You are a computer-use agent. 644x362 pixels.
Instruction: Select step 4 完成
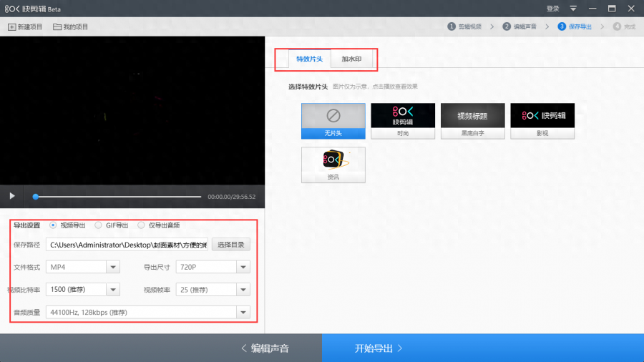(624, 26)
